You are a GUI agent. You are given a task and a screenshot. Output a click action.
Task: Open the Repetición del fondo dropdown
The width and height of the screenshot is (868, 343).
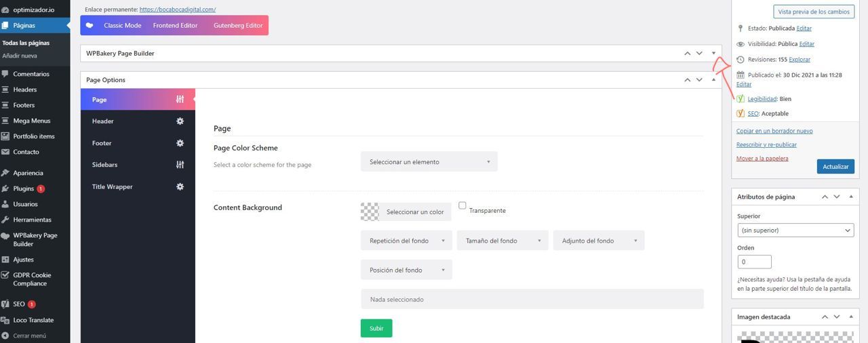406,241
